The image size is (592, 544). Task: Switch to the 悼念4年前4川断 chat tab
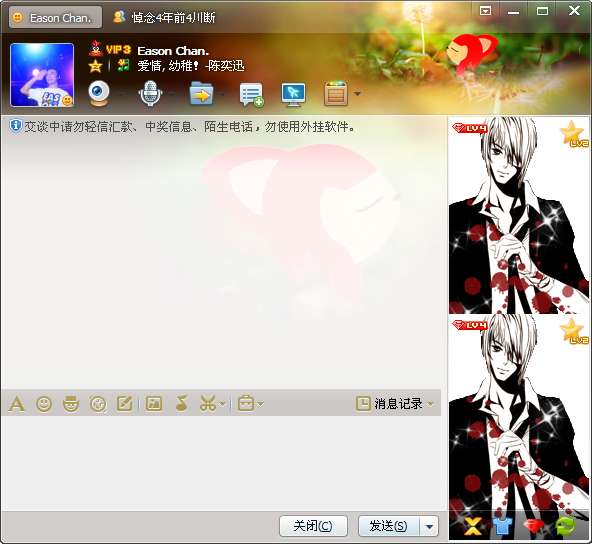coord(164,17)
